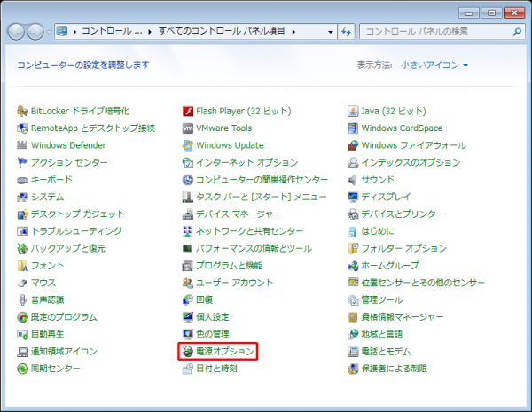Expand breadcrumb arrow after コントロール ...
Image resolution: width=532 pixels, height=412 pixels.
click(149, 32)
